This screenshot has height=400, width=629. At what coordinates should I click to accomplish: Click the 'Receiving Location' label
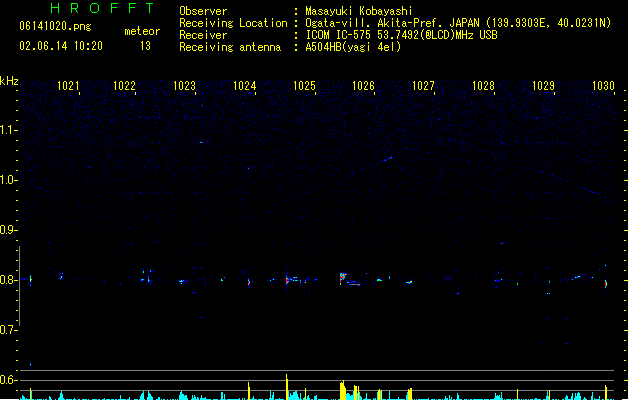coord(233,23)
